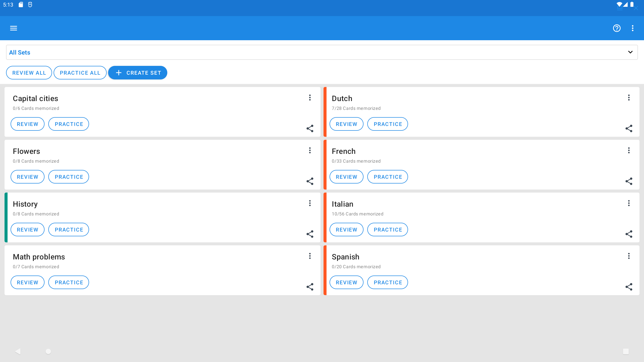Practice the Dutch set

coord(388,124)
